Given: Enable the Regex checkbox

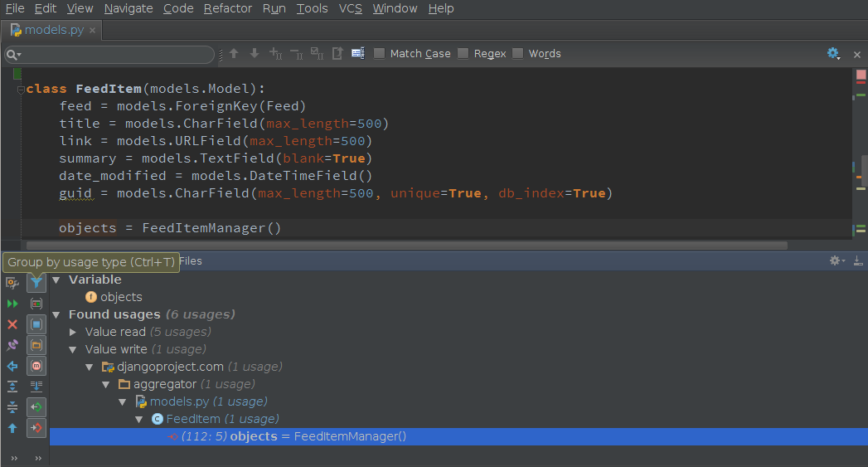Looking at the screenshot, I should pyautogui.click(x=463, y=53).
